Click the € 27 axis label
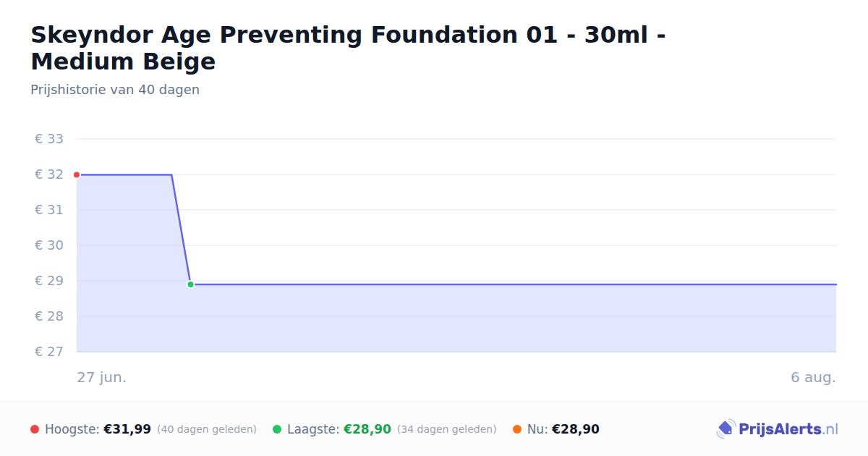Screen dimensions: 868x456 coord(48,352)
